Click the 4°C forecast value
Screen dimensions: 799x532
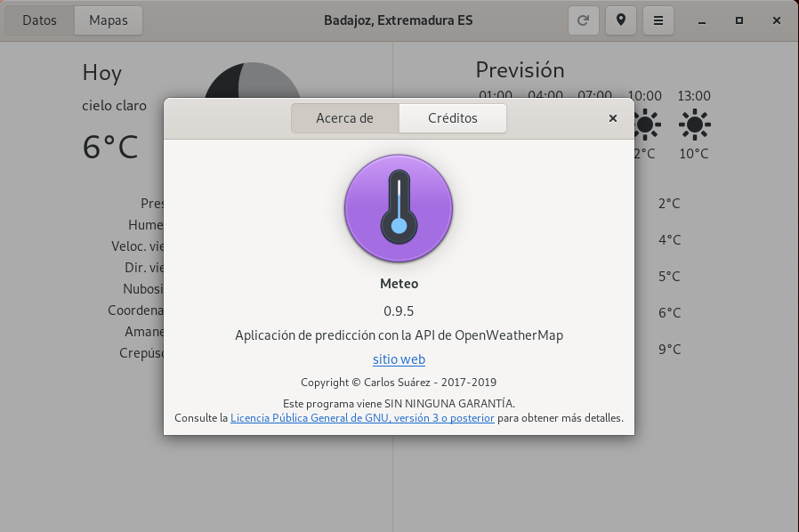click(x=669, y=239)
